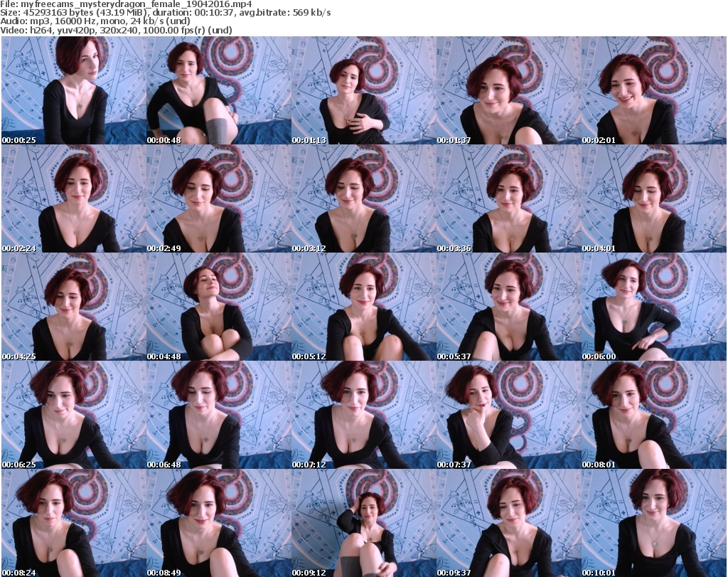Screen dimensions: 728x577
Task: Choose the thumbnail stamped 00:06:25
Action: tap(74, 415)
